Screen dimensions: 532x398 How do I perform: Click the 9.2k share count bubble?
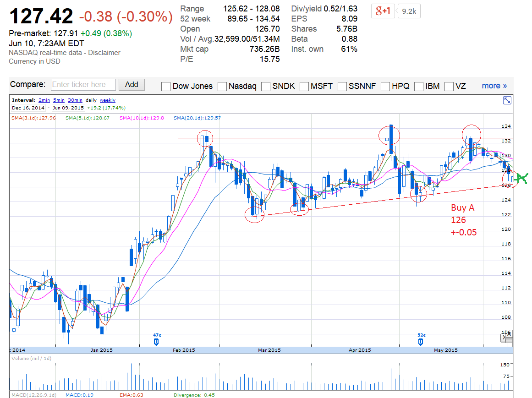click(409, 11)
